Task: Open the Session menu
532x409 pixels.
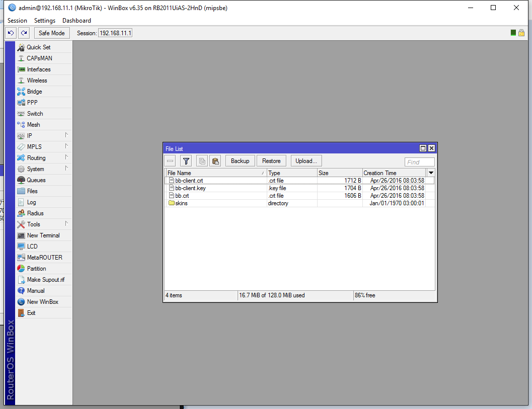Action: (17, 20)
